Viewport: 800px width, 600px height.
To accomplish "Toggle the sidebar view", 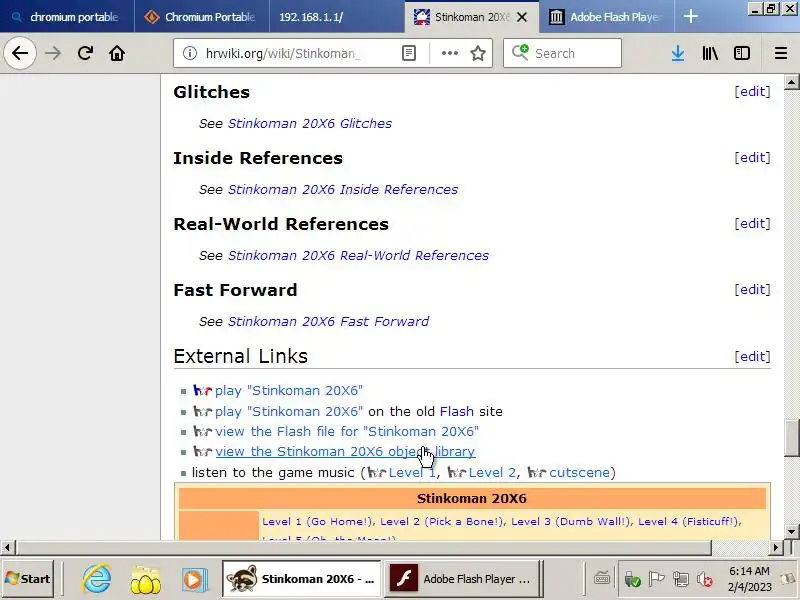I will 742,53.
